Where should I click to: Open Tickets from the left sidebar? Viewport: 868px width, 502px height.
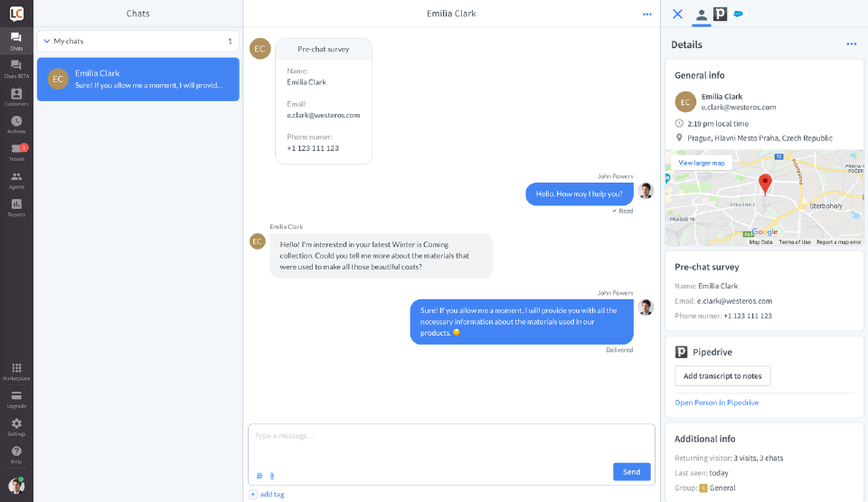click(16, 150)
